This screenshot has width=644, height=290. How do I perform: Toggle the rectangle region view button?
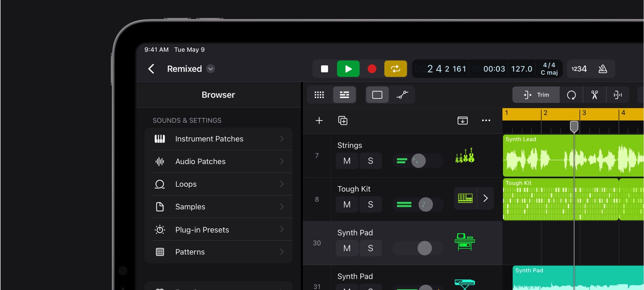pyautogui.click(x=377, y=95)
